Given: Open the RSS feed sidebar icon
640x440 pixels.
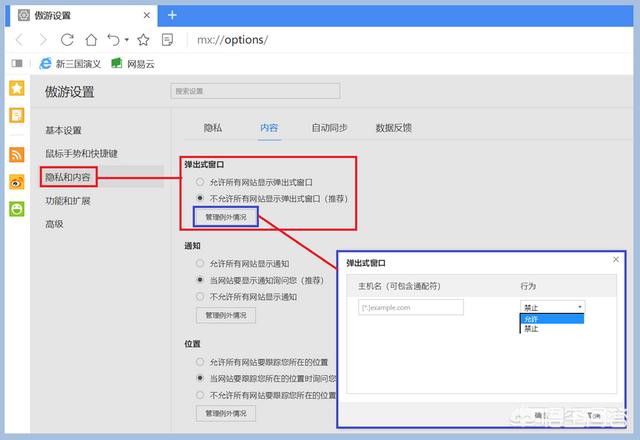Looking at the screenshot, I should (x=17, y=154).
